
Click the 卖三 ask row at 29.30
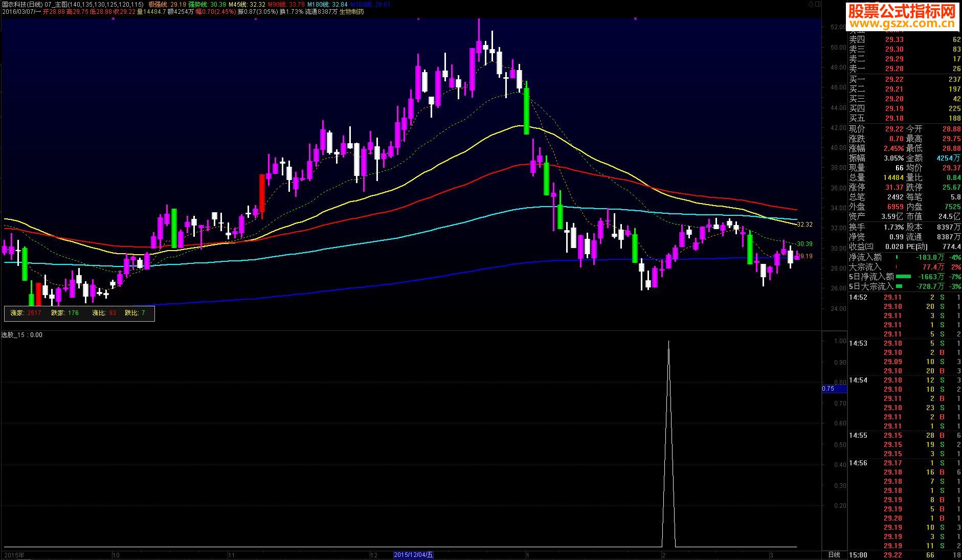tap(905, 49)
